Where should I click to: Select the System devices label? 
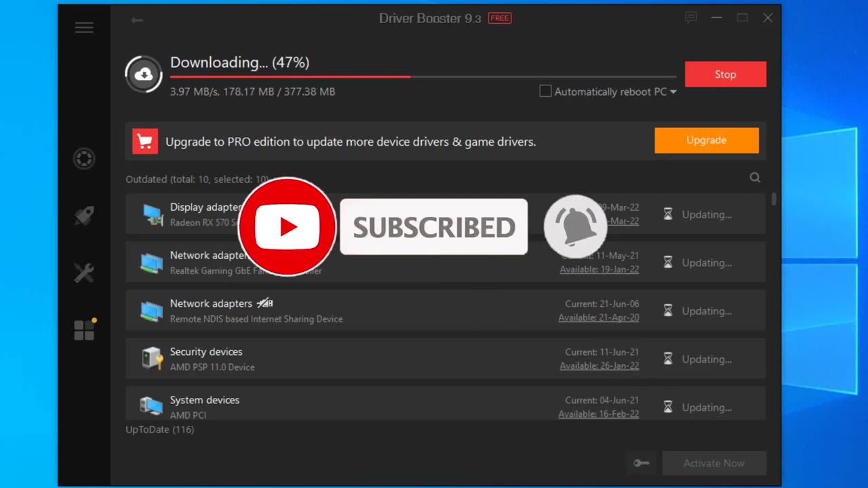[205, 400]
